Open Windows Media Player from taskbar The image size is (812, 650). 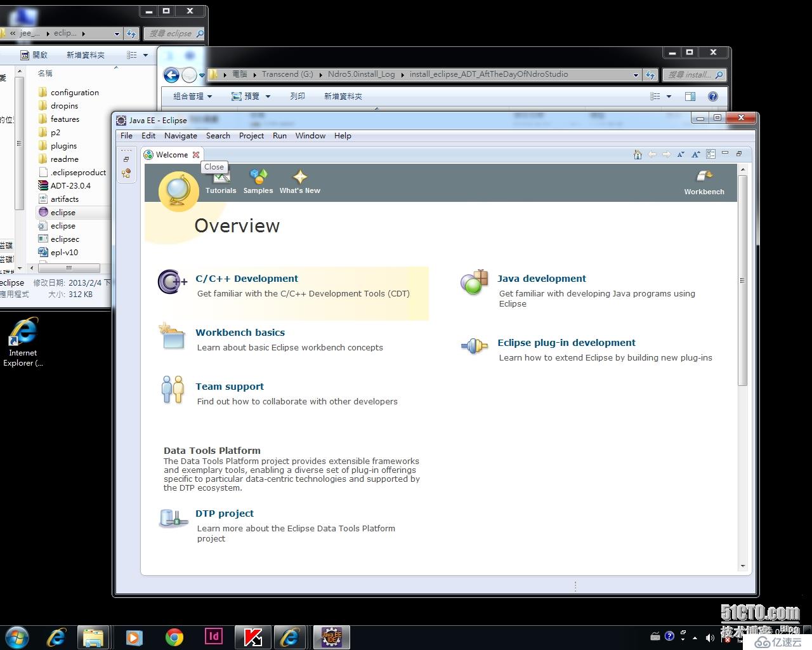[x=134, y=637]
